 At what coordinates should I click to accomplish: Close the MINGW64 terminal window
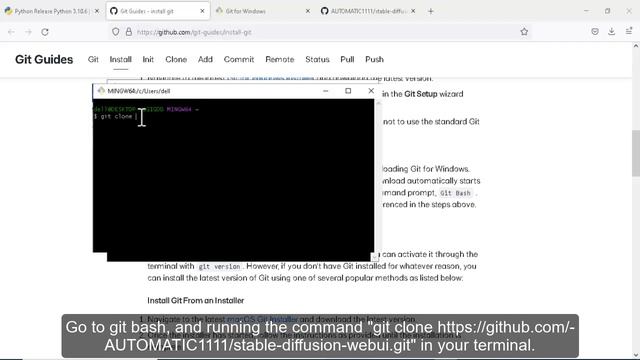371,91
